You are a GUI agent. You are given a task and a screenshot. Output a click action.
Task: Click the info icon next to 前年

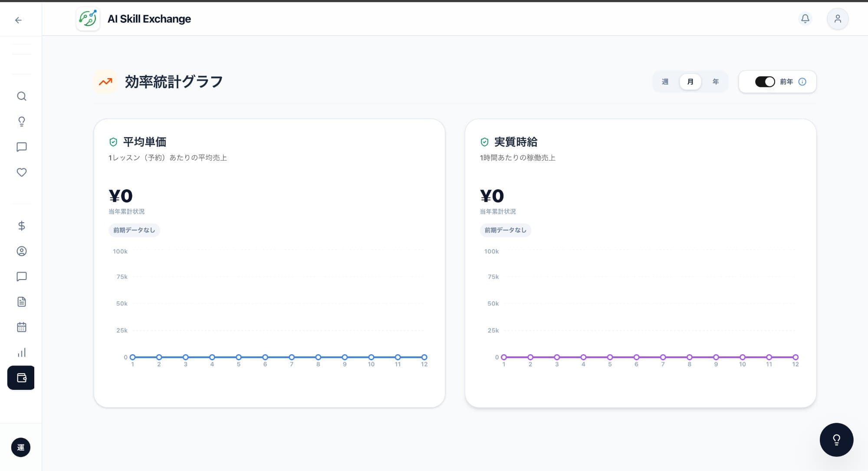(x=802, y=82)
